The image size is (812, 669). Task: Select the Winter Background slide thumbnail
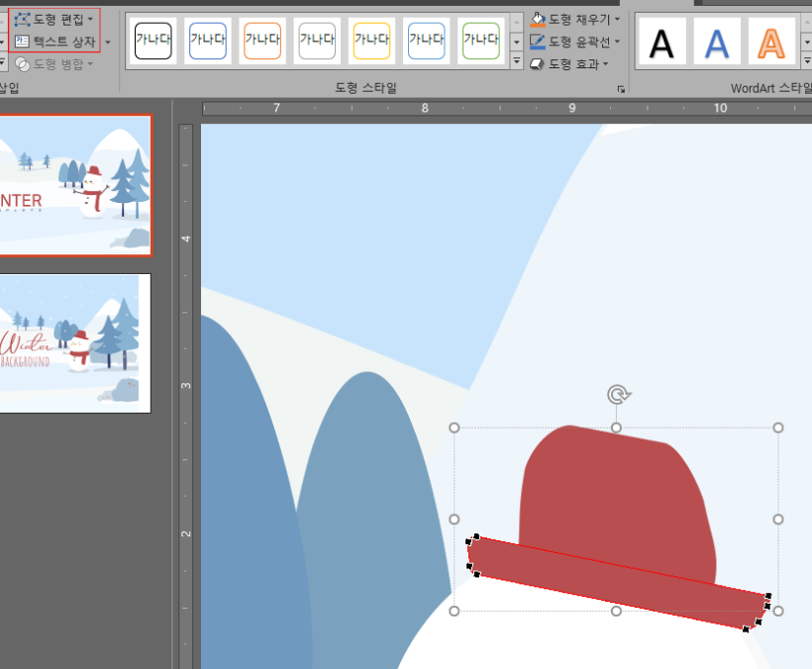[75, 343]
